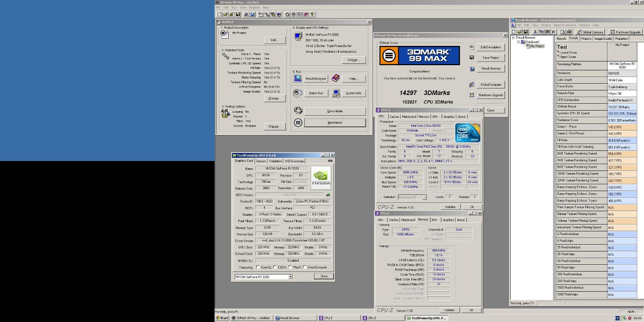
Task: Click the System Info button
Action: click(x=353, y=93)
